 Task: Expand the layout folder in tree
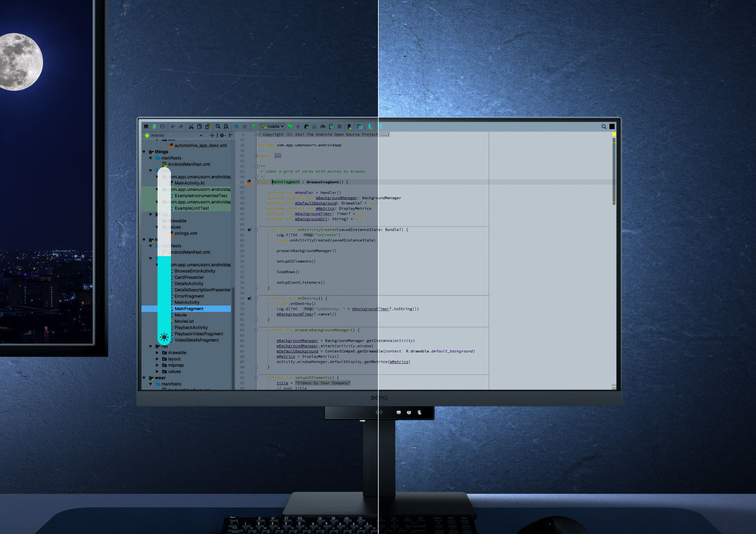coord(158,359)
